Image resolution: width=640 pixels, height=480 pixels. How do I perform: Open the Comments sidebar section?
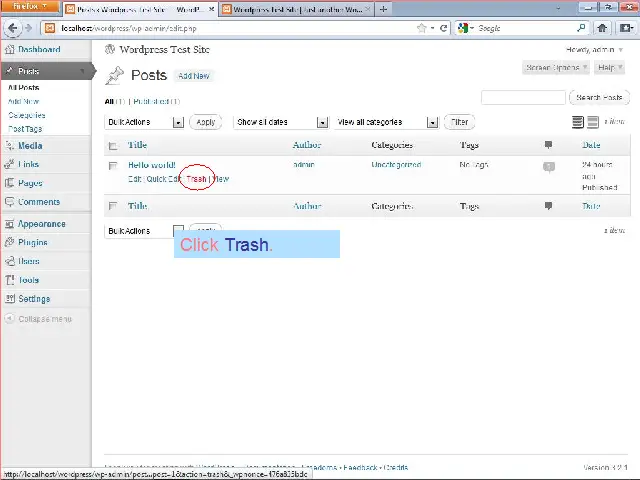coord(39,202)
